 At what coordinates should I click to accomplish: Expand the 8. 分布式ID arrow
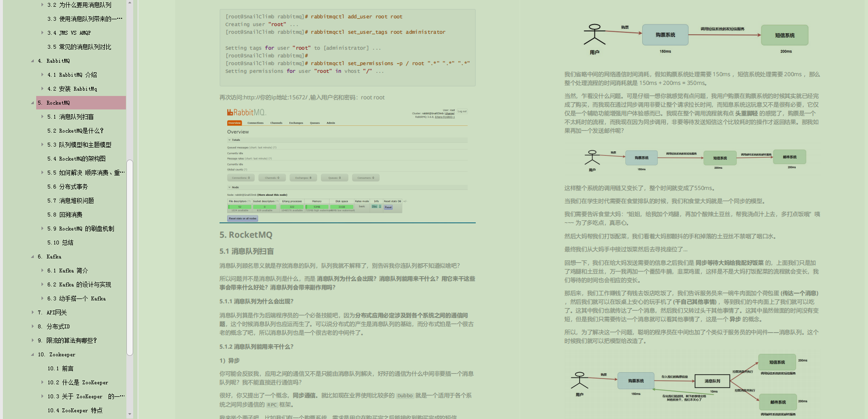tap(33, 326)
